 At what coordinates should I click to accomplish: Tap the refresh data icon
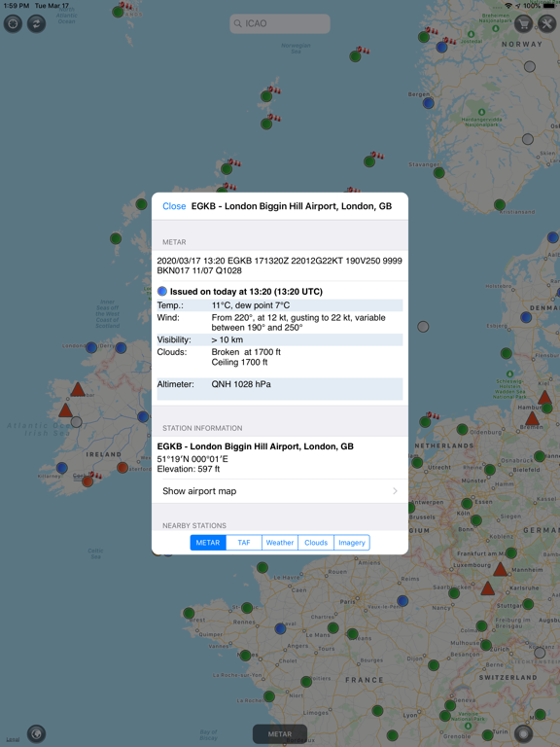36,23
